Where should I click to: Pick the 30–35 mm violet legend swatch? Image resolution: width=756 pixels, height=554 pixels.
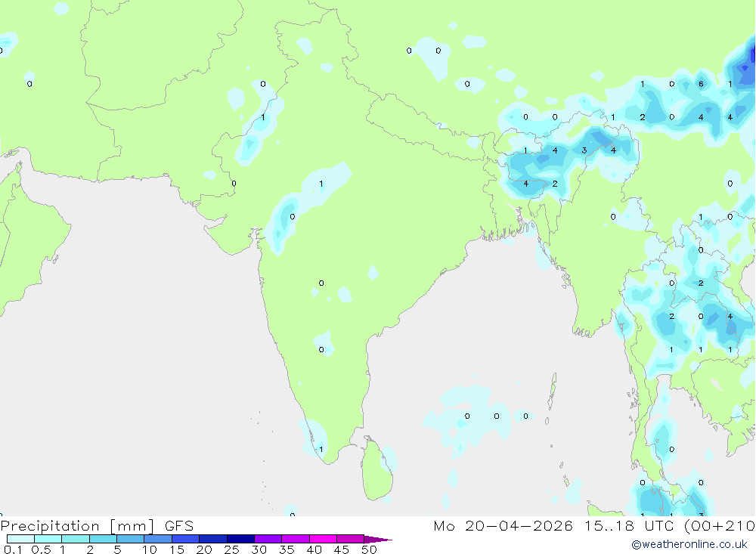point(268,539)
